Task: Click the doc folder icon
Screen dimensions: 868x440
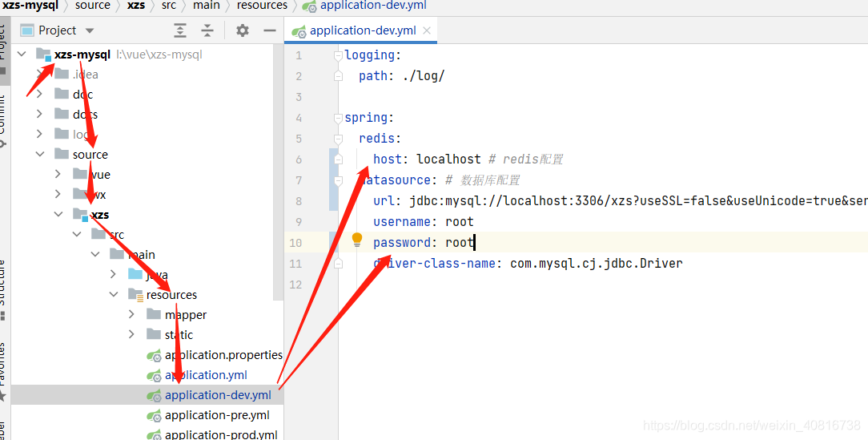Action: click(x=62, y=95)
